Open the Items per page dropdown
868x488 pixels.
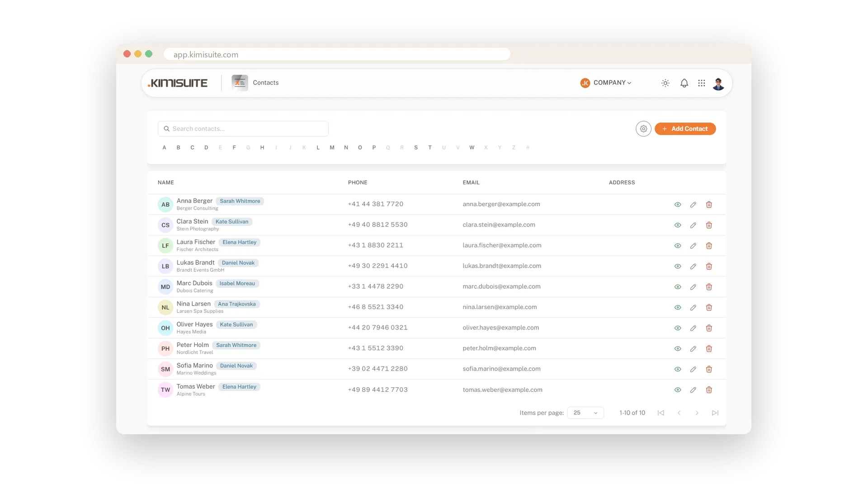tap(585, 413)
